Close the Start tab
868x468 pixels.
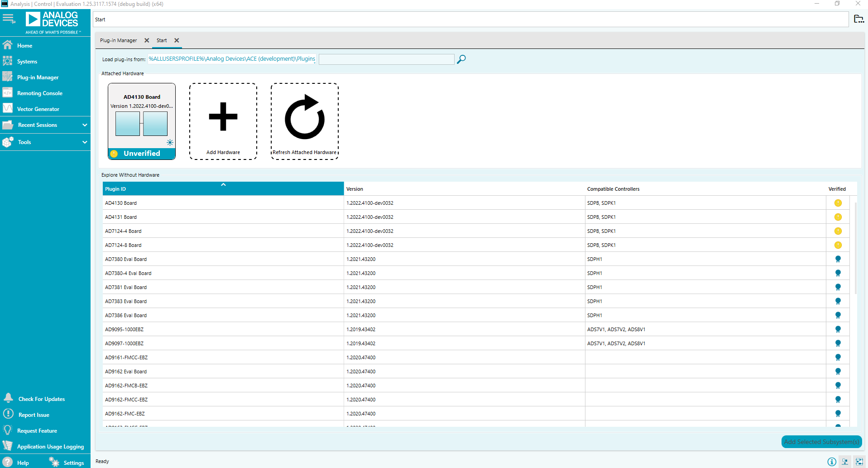tap(177, 40)
